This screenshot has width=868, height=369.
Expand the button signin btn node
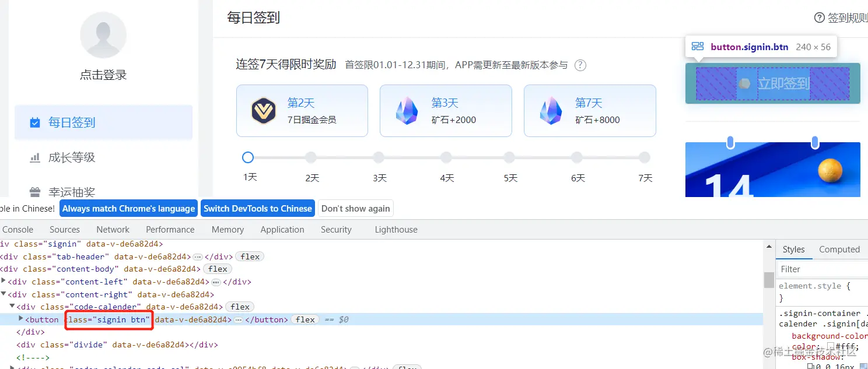(21, 319)
